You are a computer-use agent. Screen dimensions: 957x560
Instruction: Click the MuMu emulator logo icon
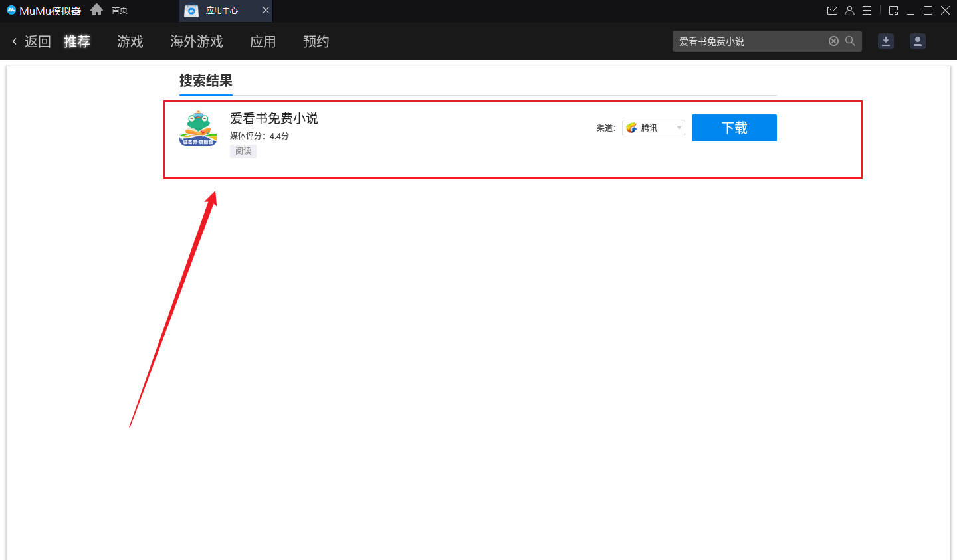coord(11,10)
